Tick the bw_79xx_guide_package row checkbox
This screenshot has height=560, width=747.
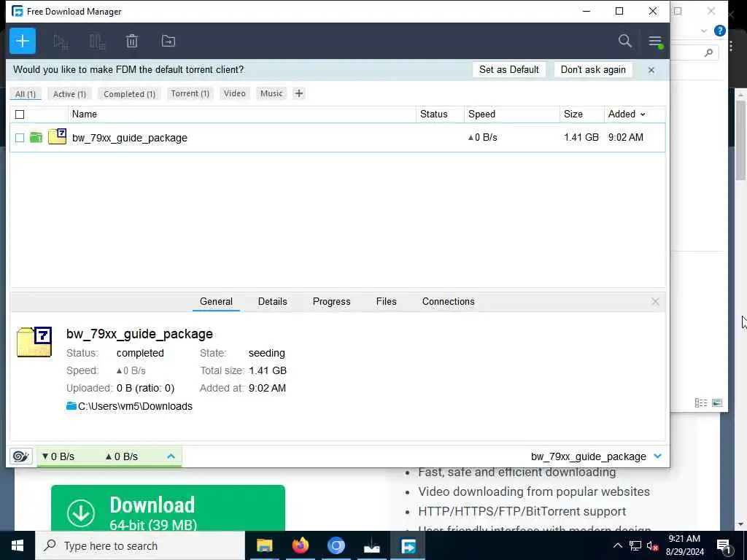pos(20,138)
